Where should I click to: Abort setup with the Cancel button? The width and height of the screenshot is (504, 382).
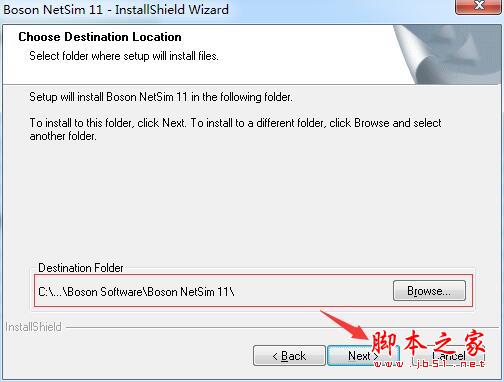pyautogui.click(x=449, y=356)
